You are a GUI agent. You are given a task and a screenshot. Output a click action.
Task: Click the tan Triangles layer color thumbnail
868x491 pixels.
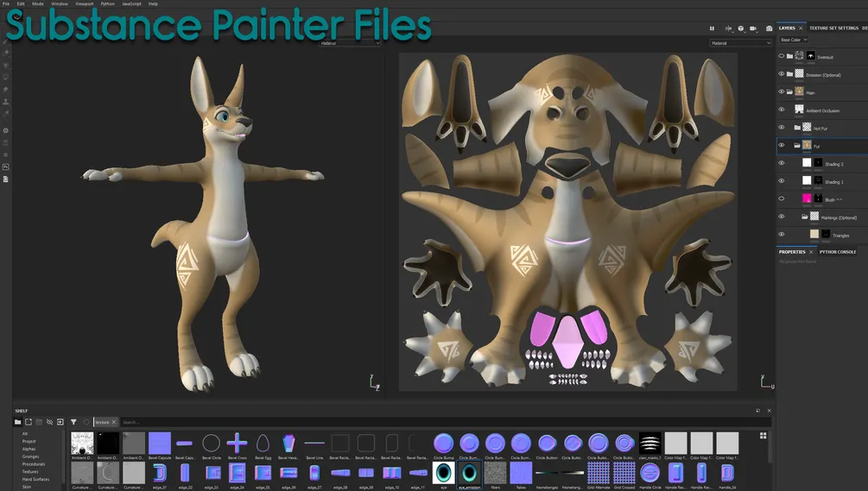814,235
